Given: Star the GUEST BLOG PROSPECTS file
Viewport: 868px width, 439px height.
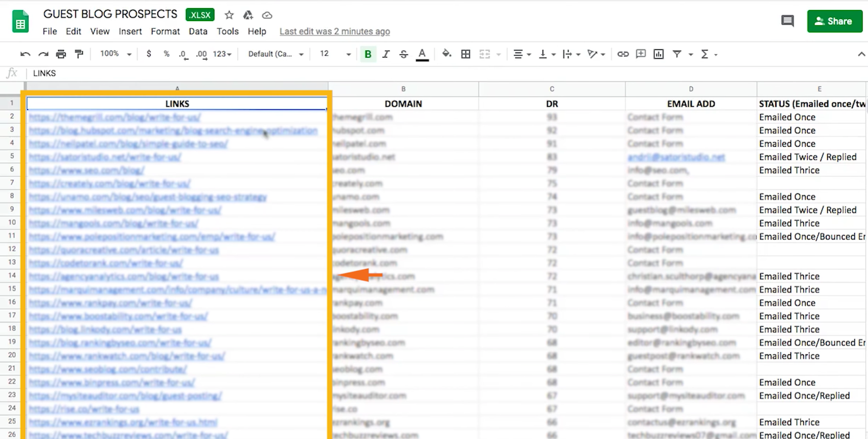Looking at the screenshot, I should coord(229,15).
